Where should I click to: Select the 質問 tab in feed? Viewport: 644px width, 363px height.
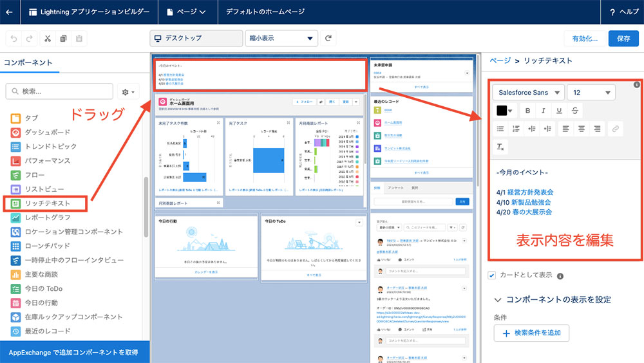pyautogui.click(x=415, y=188)
